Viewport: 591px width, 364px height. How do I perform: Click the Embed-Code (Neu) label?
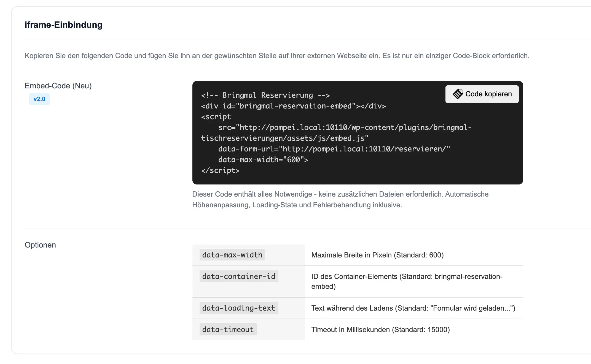pos(58,86)
